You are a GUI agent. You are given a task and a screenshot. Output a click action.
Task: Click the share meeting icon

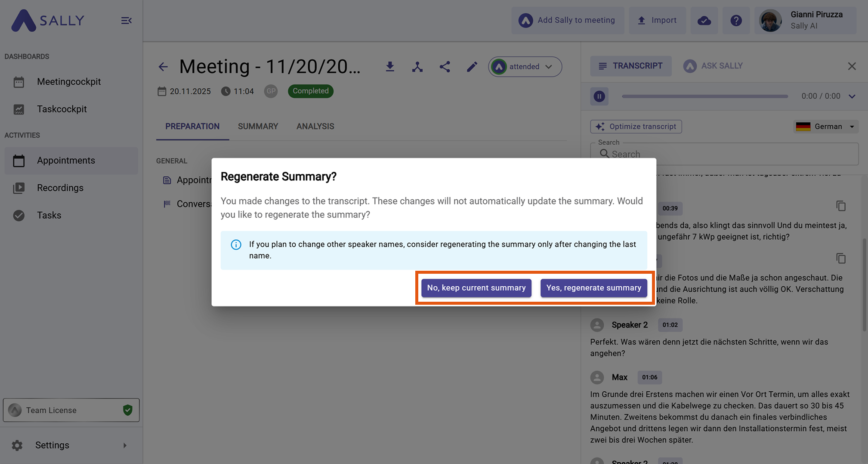click(445, 67)
